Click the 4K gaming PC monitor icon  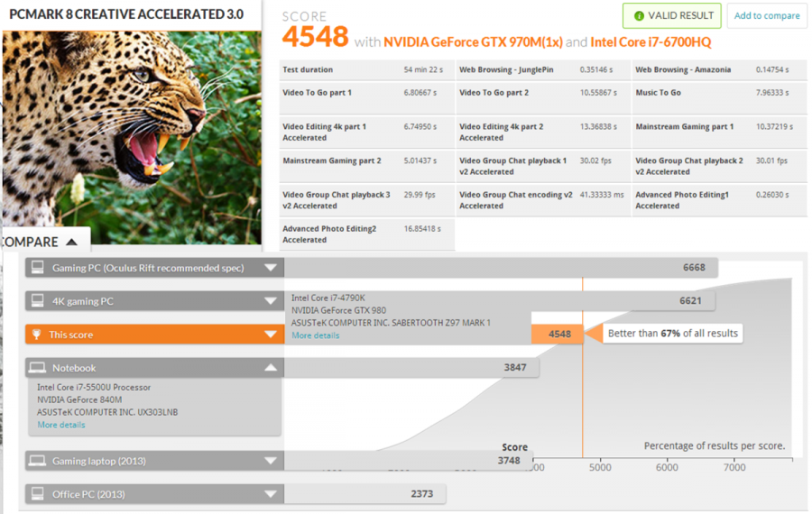37,301
